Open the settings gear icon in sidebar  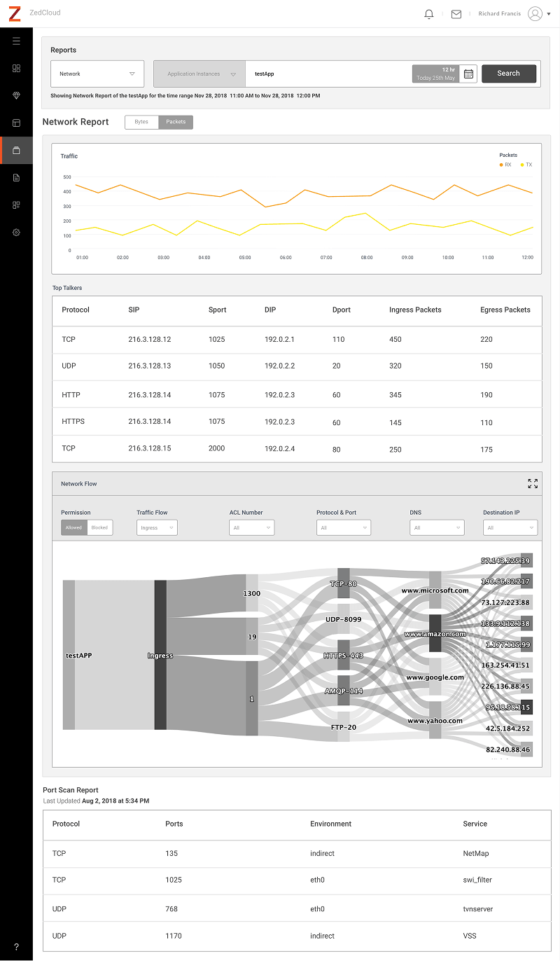16,232
